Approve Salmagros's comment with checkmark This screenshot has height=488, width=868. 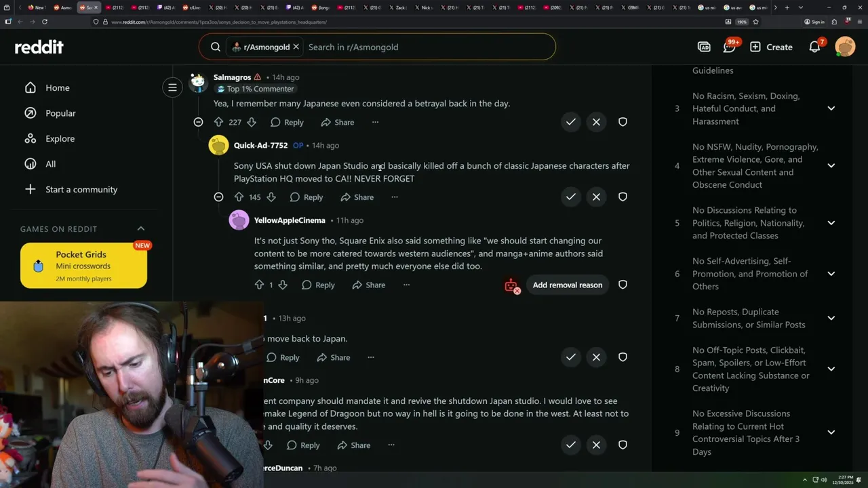[571, 122]
